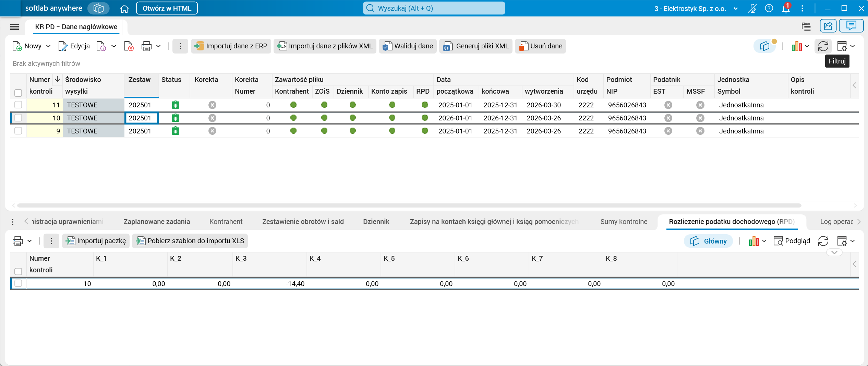The height and width of the screenshot is (366, 868).
Task: Switch to the Dziennik tab
Action: point(376,222)
